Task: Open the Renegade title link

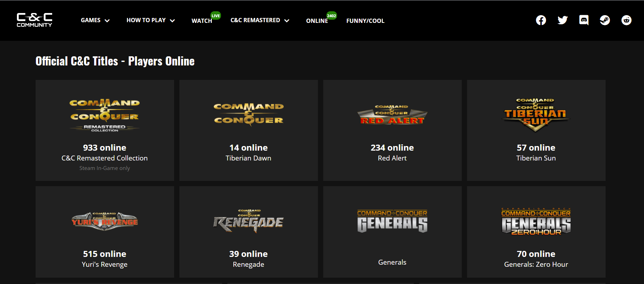Action: pos(249,264)
